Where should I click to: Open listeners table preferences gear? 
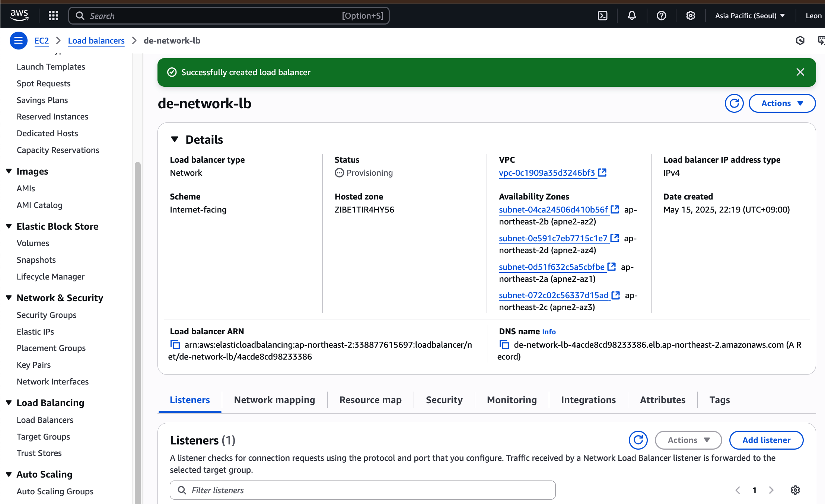(795, 490)
